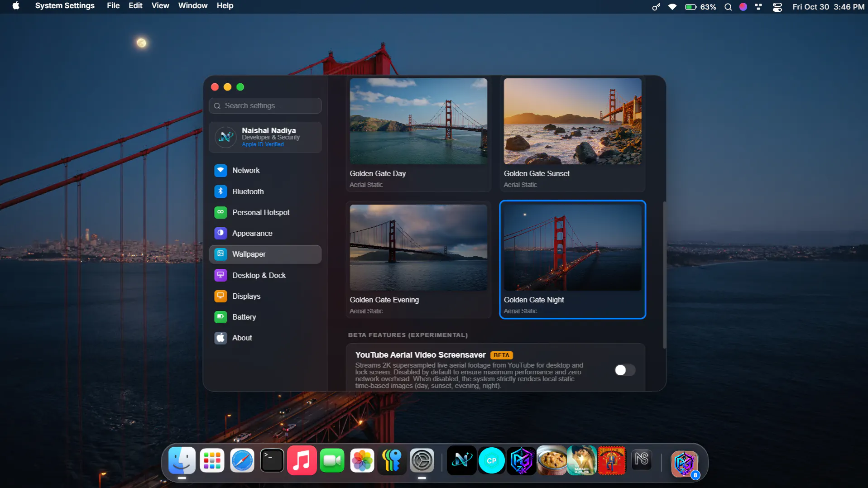Click the key icon in the menu bar
The height and width of the screenshot is (488, 868).
pyautogui.click(x=656, y=7)
